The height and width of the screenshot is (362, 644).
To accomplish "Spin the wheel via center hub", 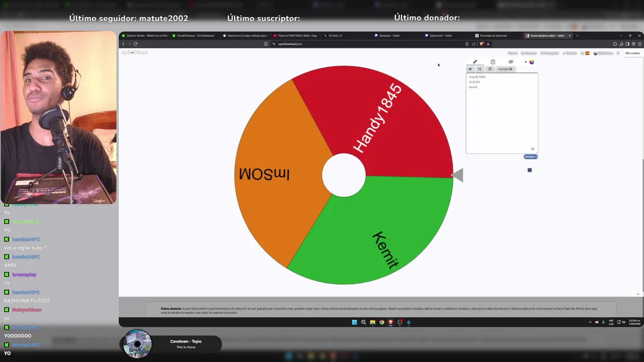I will (x=344, y=175).
